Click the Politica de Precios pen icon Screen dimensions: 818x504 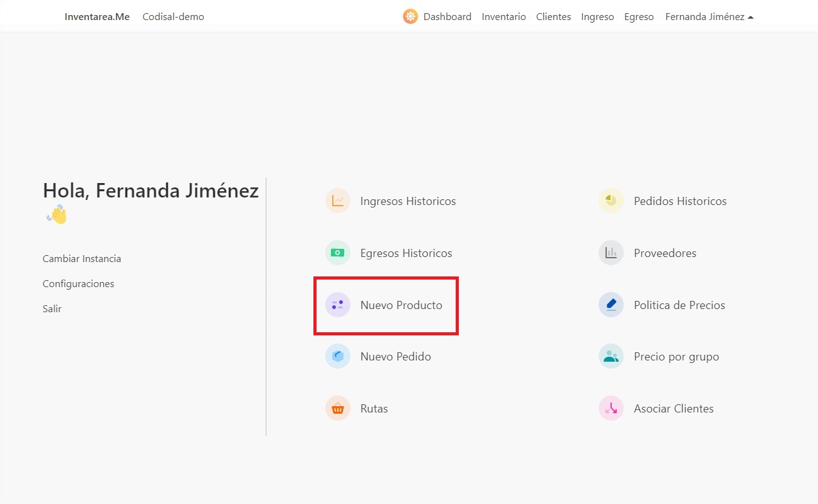611,305
